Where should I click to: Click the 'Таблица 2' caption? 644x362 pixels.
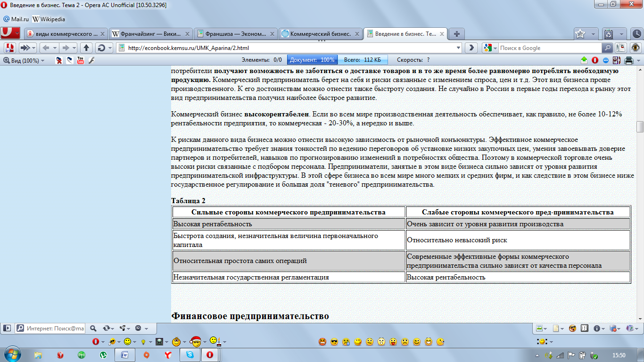tap(188, 201)
